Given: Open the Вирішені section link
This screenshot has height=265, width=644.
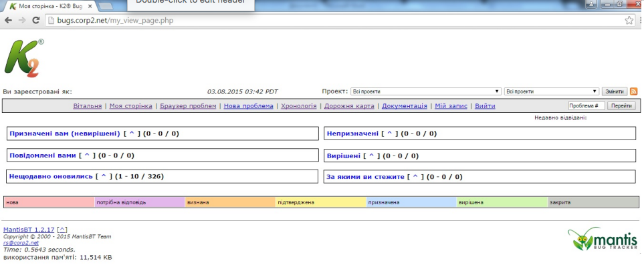Looking at the screenshot, I should tap(344, 156).
